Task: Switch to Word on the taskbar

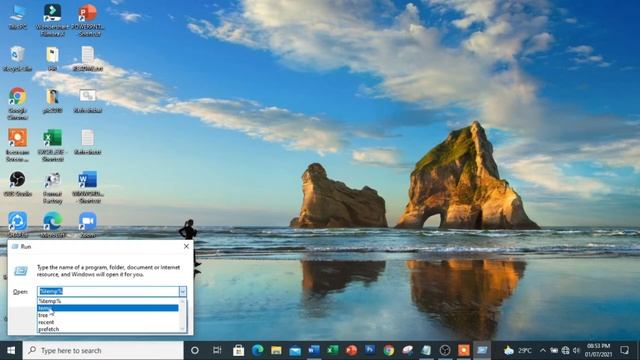Action: pyautogui.click(x=313, y=350)
